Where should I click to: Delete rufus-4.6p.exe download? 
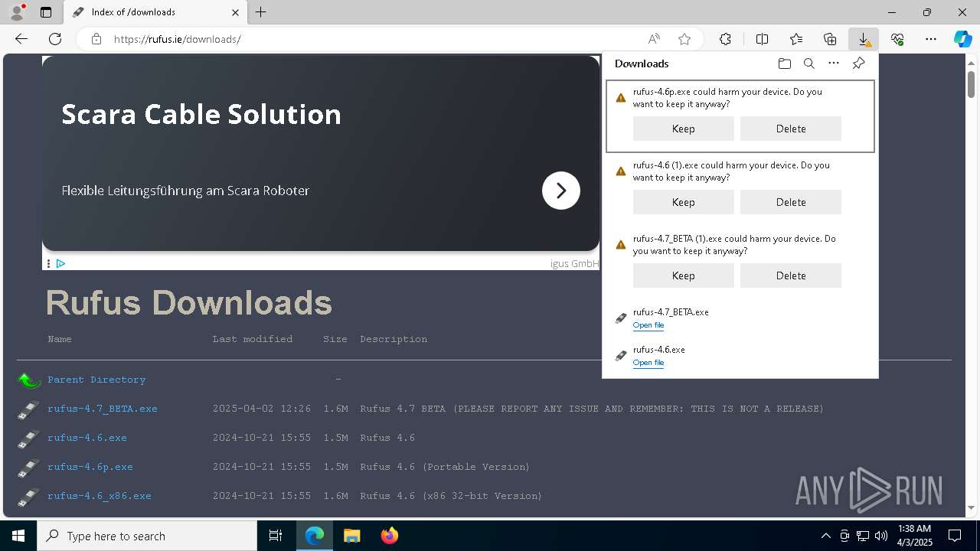coord(791,129)
